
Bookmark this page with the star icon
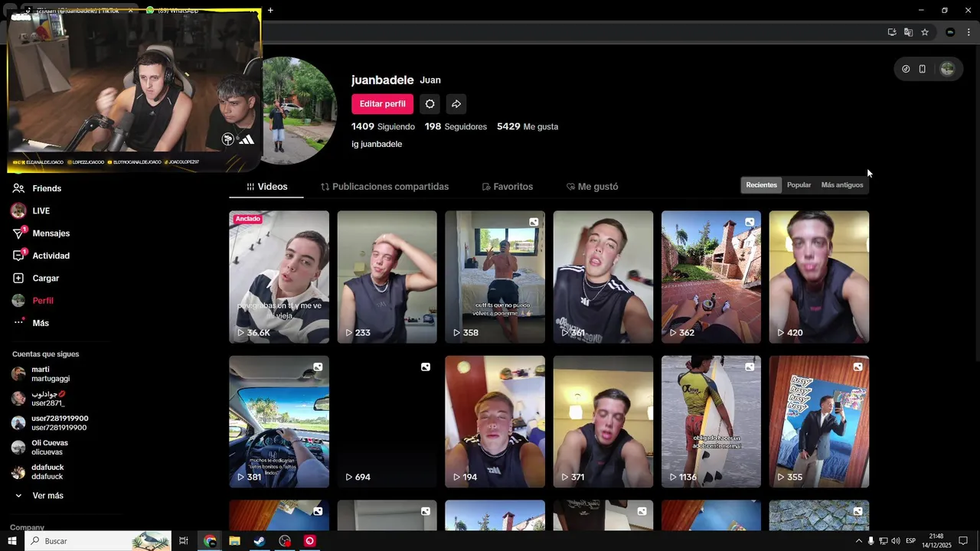(925, 32)
